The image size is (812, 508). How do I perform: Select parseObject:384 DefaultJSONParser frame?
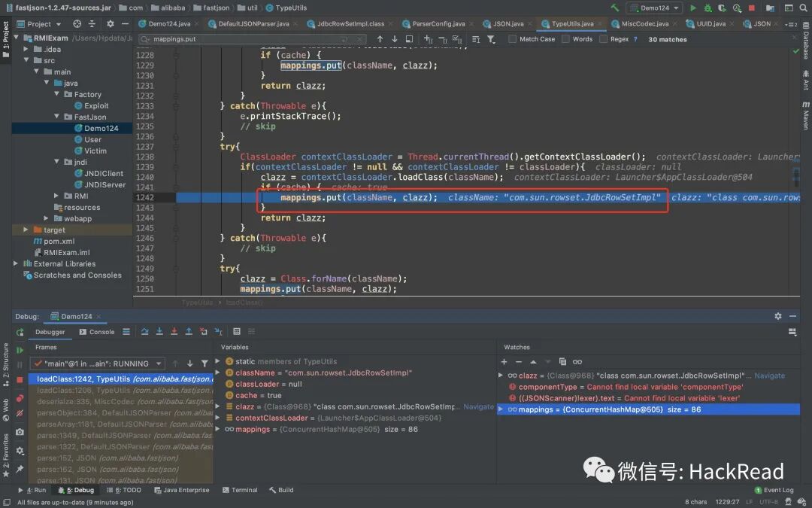(122, 413)
